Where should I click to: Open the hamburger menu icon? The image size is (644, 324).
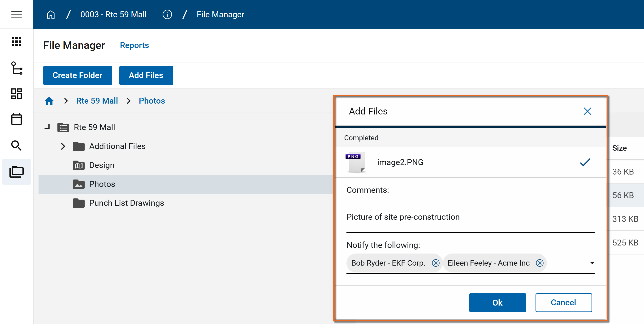coord(17,14)
